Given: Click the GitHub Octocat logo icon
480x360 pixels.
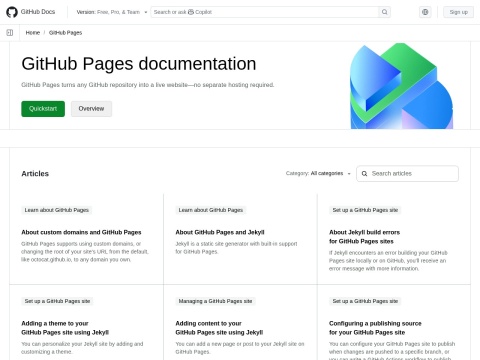Looking at the screenshot, I should [12, 12].
